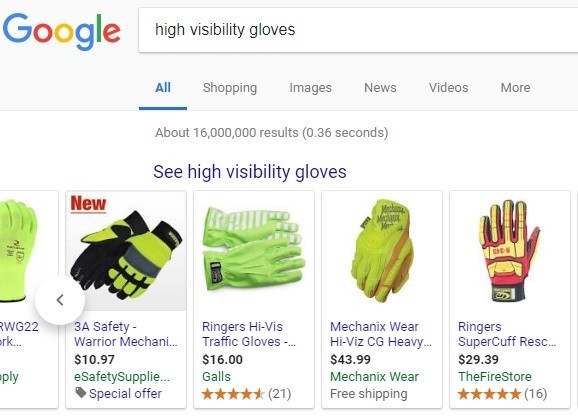Open Mechanix Wear Hi-Viz CG Heavy link
Screen dimensions: 578x417
click(381, 334)
